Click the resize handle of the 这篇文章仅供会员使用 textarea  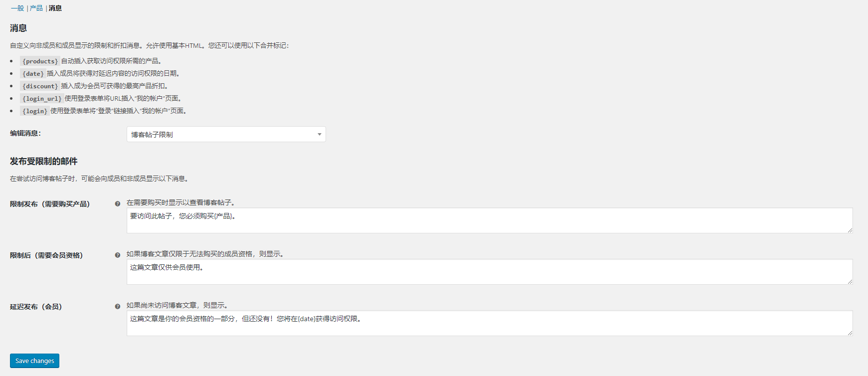[850, 281]
